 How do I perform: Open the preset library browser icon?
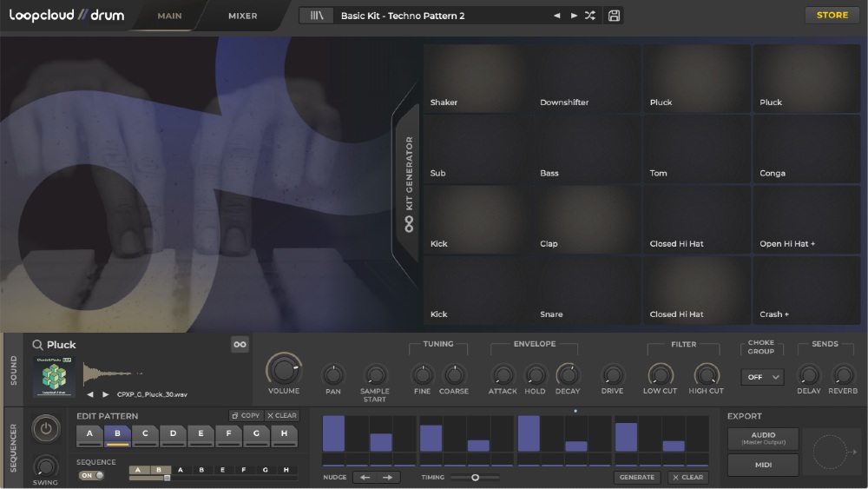[316, 16]
